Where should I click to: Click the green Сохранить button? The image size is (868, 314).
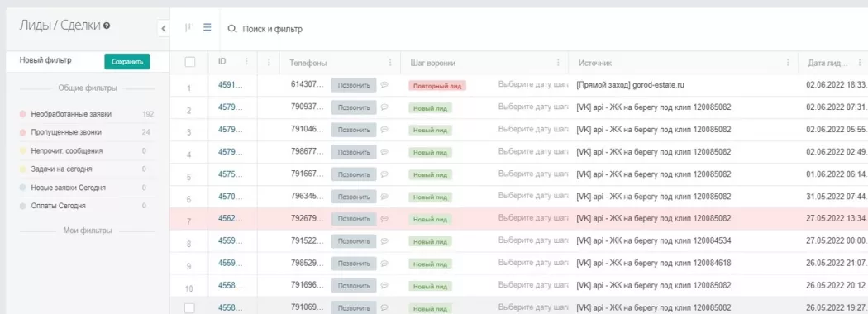coord(127,61)
